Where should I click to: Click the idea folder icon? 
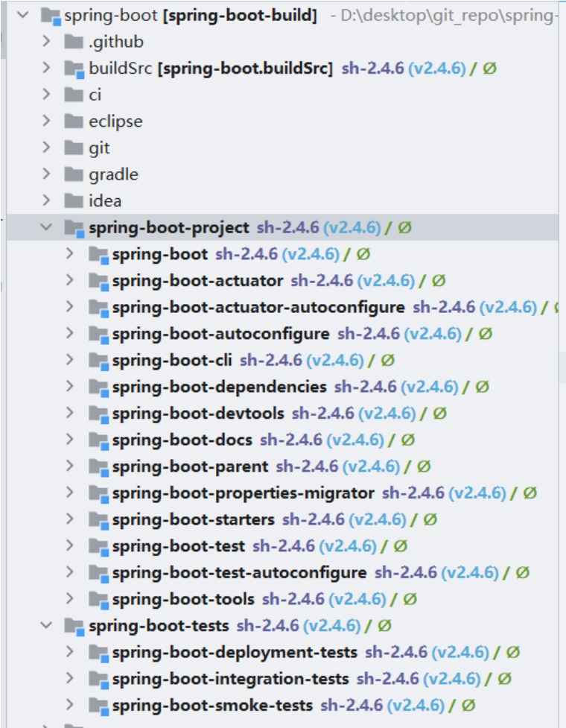[x=73, y=200]
